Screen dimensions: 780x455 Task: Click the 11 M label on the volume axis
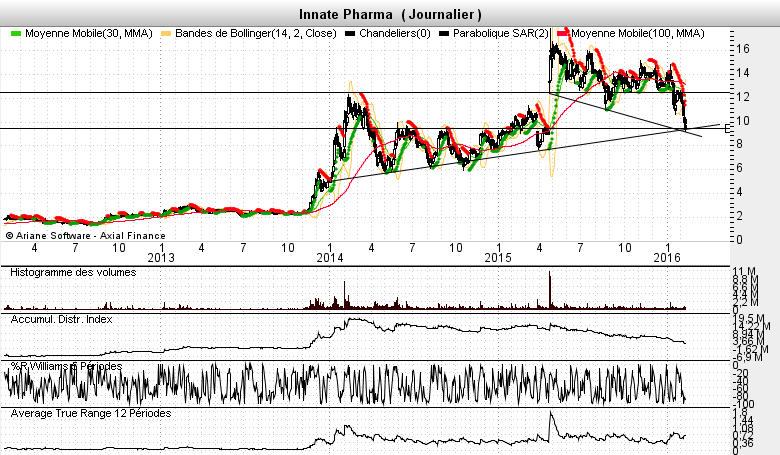(744, 272)
